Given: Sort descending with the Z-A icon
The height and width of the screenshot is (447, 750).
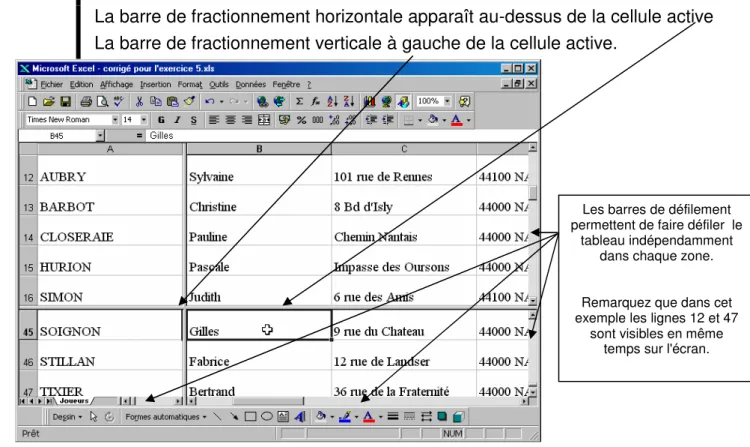Looking at the screenshot, I should tap(349, 101).
